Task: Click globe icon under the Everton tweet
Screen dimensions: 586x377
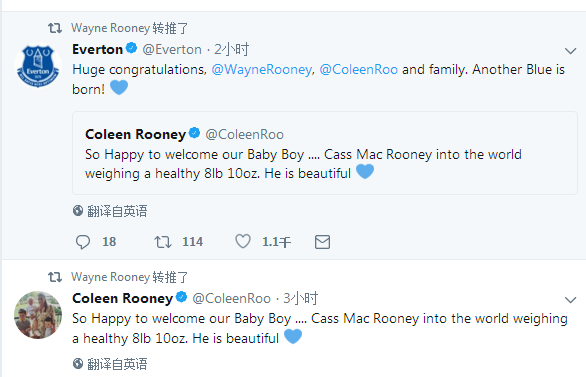Action: (x=78, y=211)
